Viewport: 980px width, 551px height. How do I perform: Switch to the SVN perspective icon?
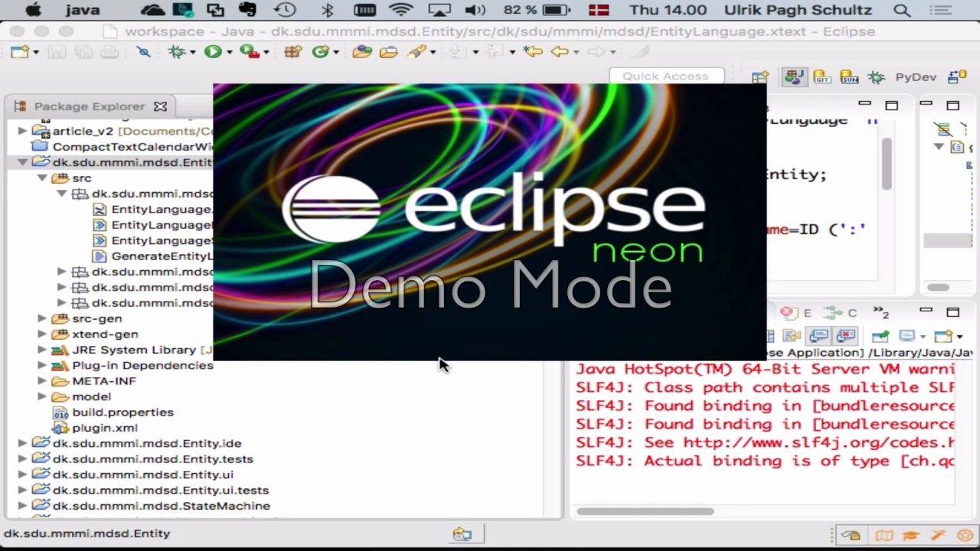coord(849,77)
